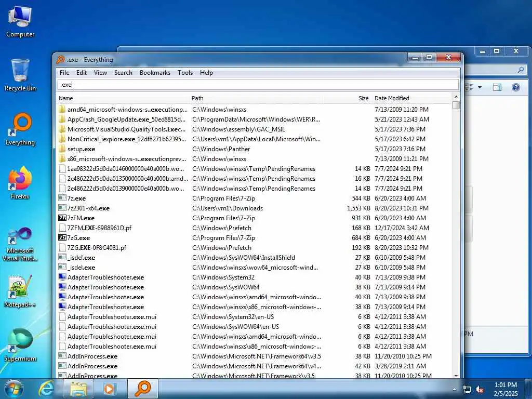Click the Everything taskbar button

143,389
